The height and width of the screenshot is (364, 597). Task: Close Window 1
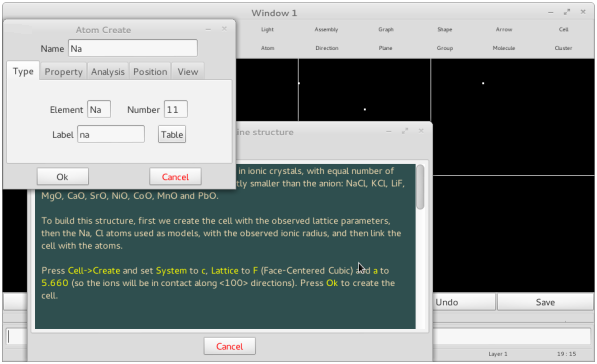click(583, 12)
